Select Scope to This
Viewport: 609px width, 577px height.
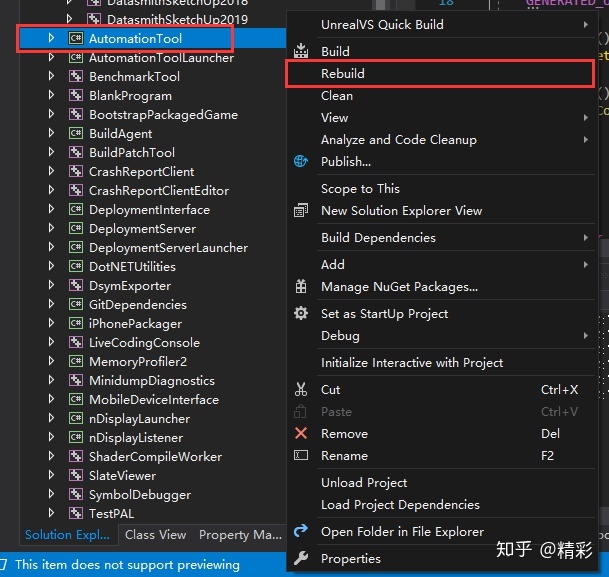pos(442,189)
